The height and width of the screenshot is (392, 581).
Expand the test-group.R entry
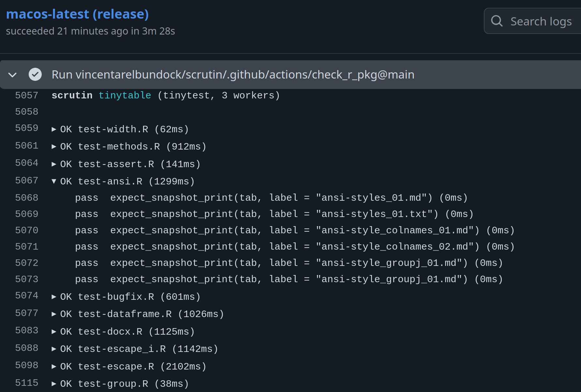coord(54,383)
